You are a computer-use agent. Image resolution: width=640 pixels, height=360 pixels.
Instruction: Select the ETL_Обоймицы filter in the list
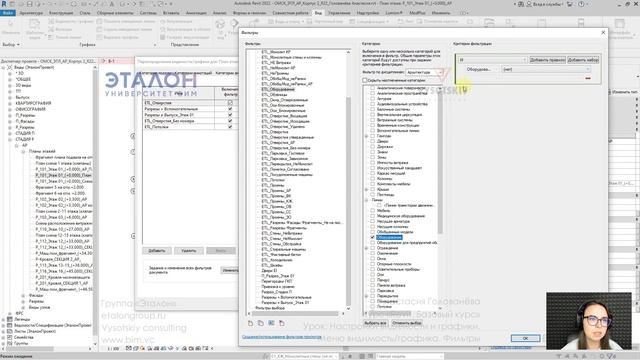(274, 94)
